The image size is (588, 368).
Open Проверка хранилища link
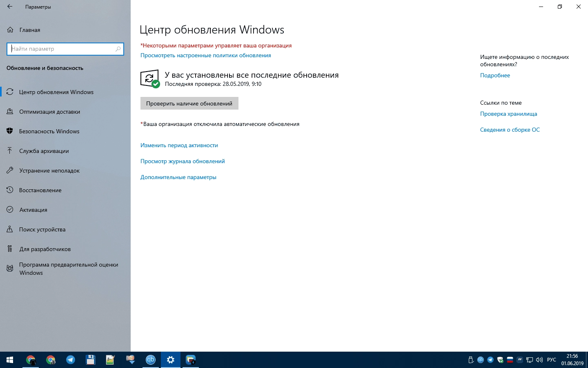coord(508,114)
